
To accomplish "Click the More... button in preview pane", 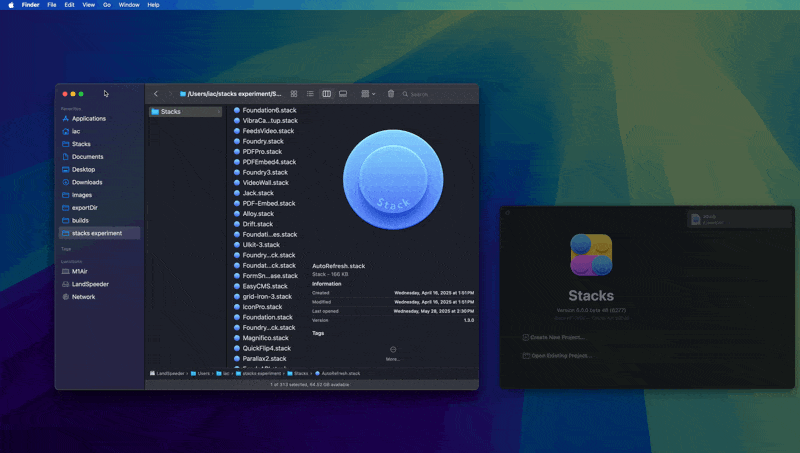I will pyautogui.click(x=393, y=354).
